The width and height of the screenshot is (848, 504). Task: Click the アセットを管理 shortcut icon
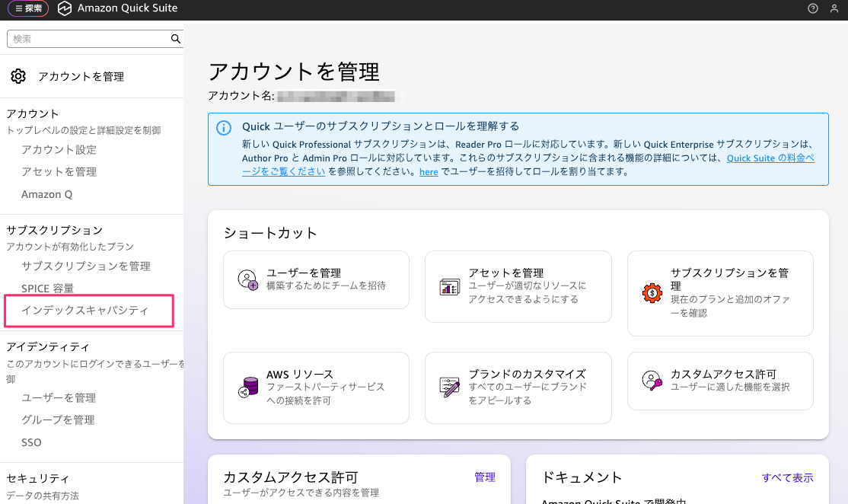click(450, 286)
